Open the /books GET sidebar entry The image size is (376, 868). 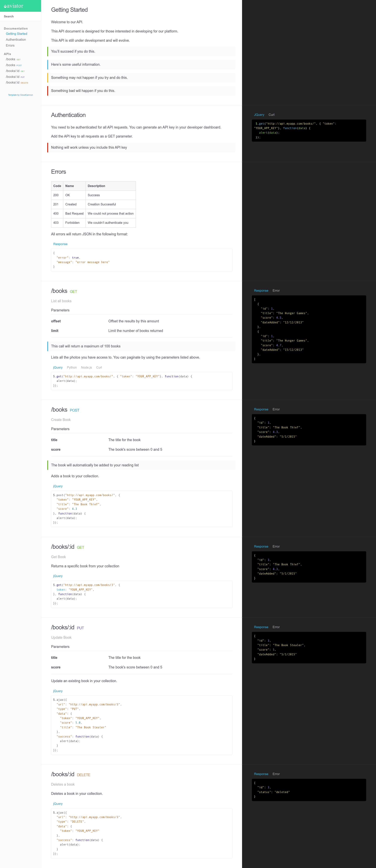coord(13,59)
